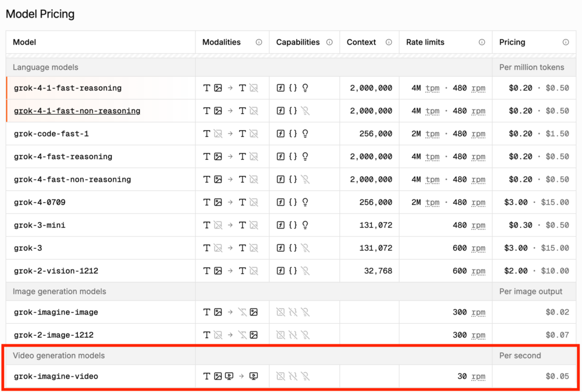
Task: Click the function calling icon in grok-code-fast-1 row
Action: tap(280, 134)
